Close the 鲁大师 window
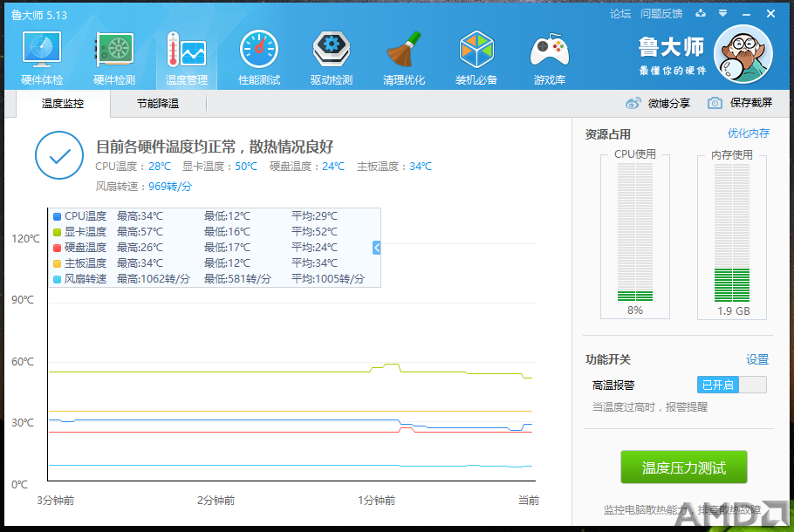 click(770, 14)
